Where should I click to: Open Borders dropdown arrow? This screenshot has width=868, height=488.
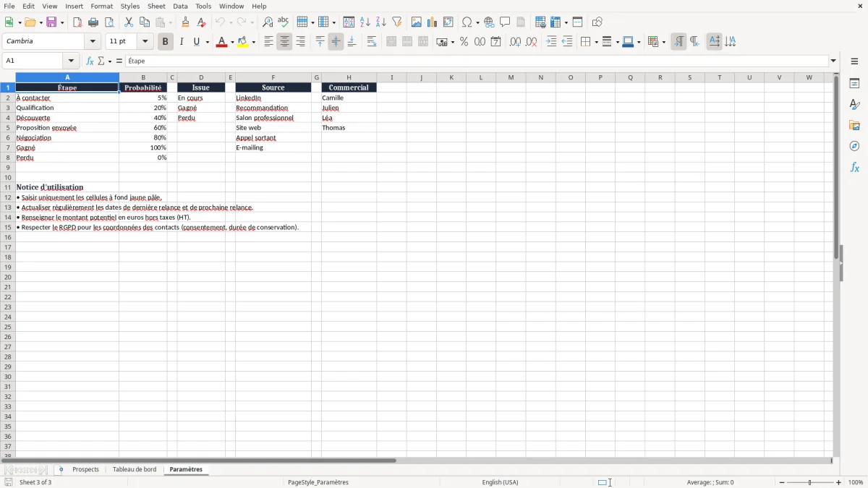(595, 42)
